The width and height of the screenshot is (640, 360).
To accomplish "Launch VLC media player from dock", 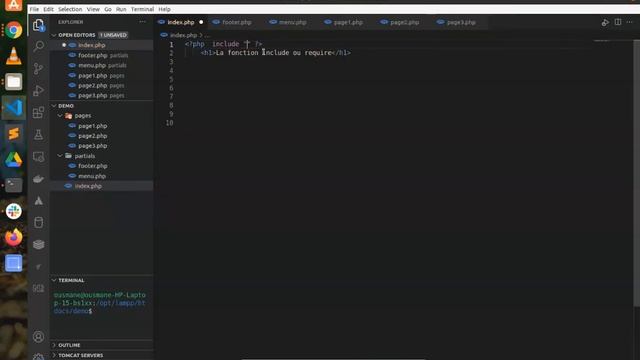I will point(13,56).
